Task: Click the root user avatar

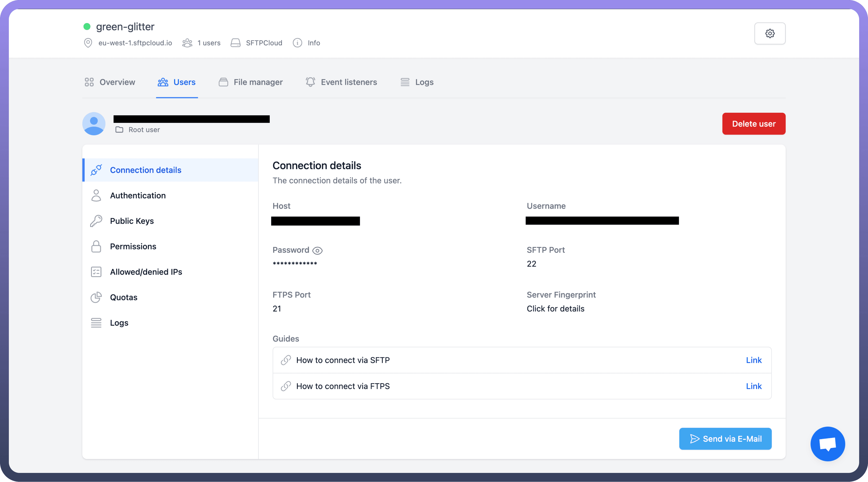Action: [x=94, y=124]
